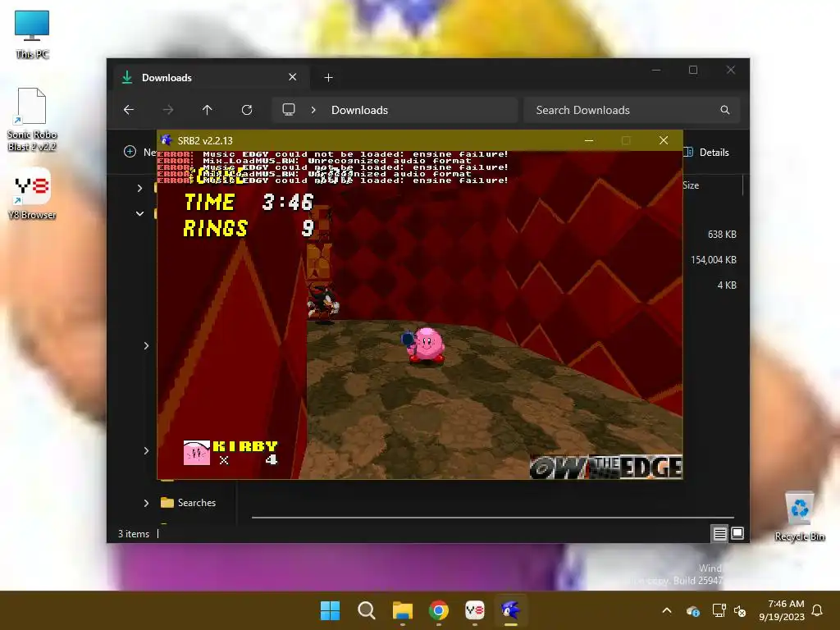Expand the tree node above Searches
Screen dimensions: 840x630
pyautogui.click(x=146, y=450)
